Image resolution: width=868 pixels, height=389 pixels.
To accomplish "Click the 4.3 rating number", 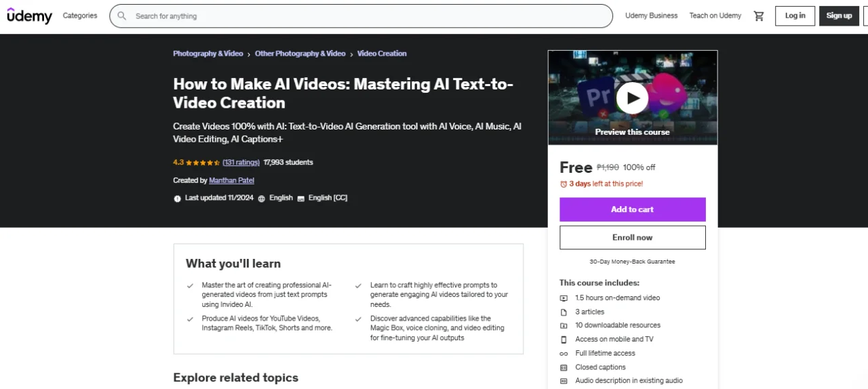I will (x=178, y=163).
